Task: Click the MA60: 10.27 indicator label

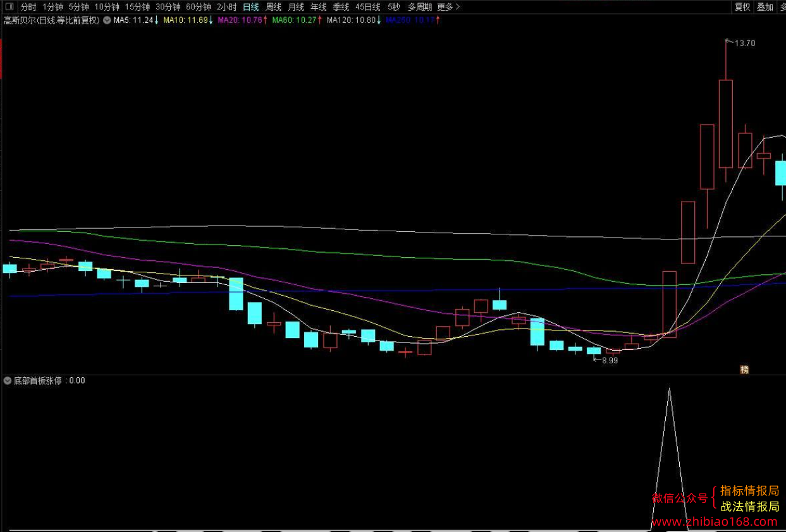Action: click(x=297, y=20)
